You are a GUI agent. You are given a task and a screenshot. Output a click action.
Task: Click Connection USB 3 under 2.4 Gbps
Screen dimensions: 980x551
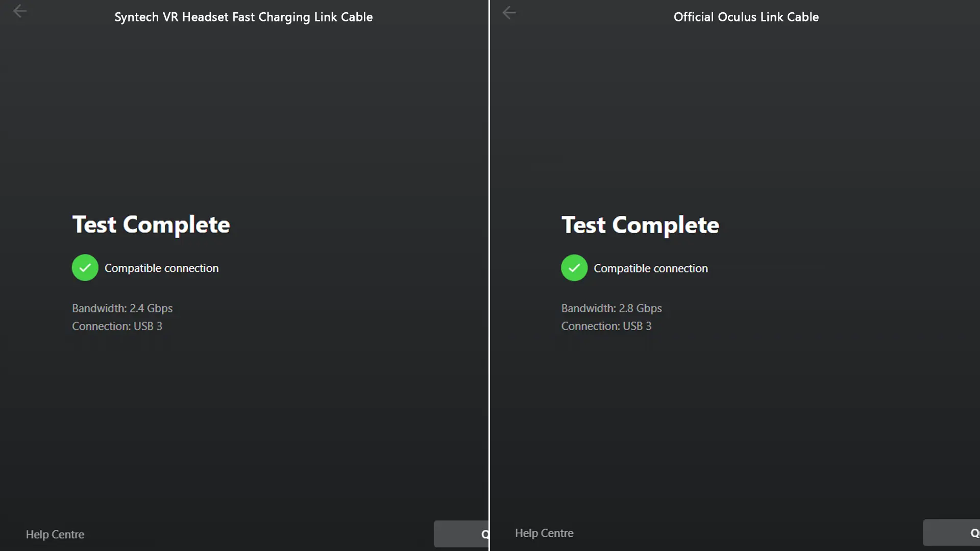[117, 326]
